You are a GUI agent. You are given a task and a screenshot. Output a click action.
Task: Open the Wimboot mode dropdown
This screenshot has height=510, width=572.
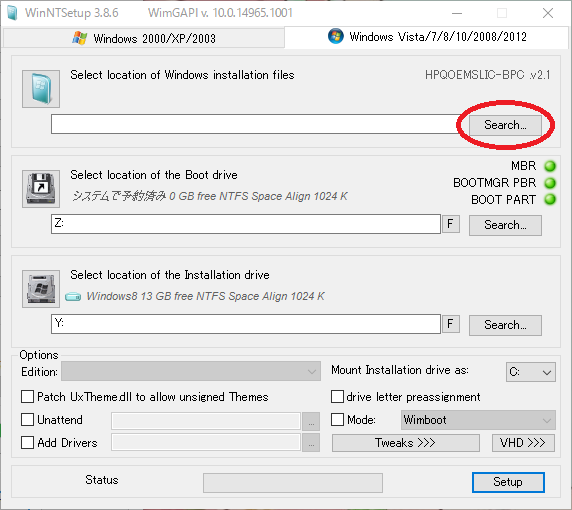click(x=478, y=420)
